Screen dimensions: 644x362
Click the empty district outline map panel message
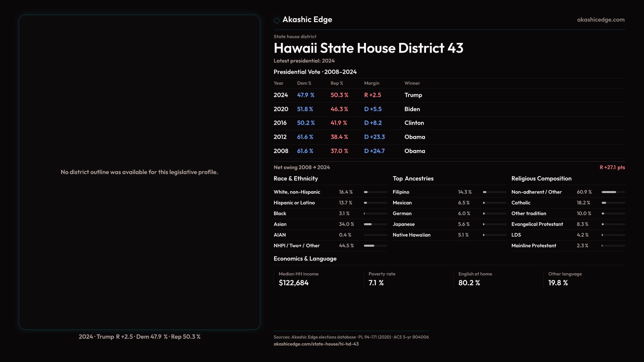pos(139,172)
